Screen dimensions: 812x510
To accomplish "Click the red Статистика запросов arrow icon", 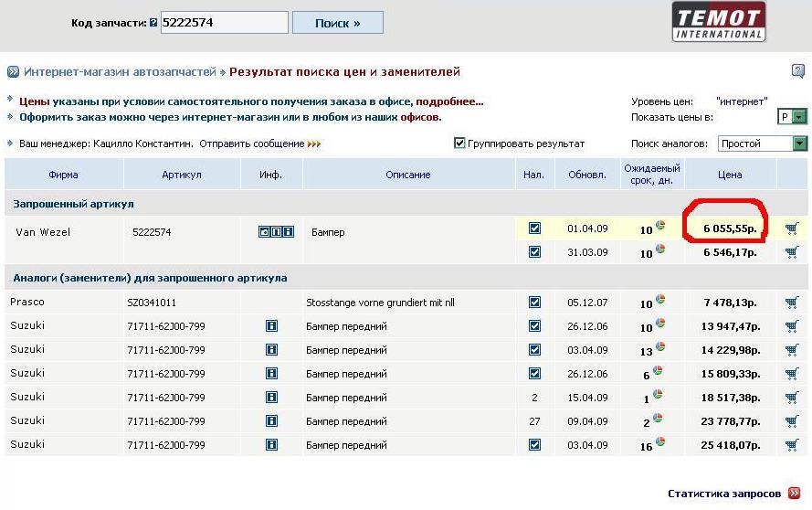I will point(794,493).
